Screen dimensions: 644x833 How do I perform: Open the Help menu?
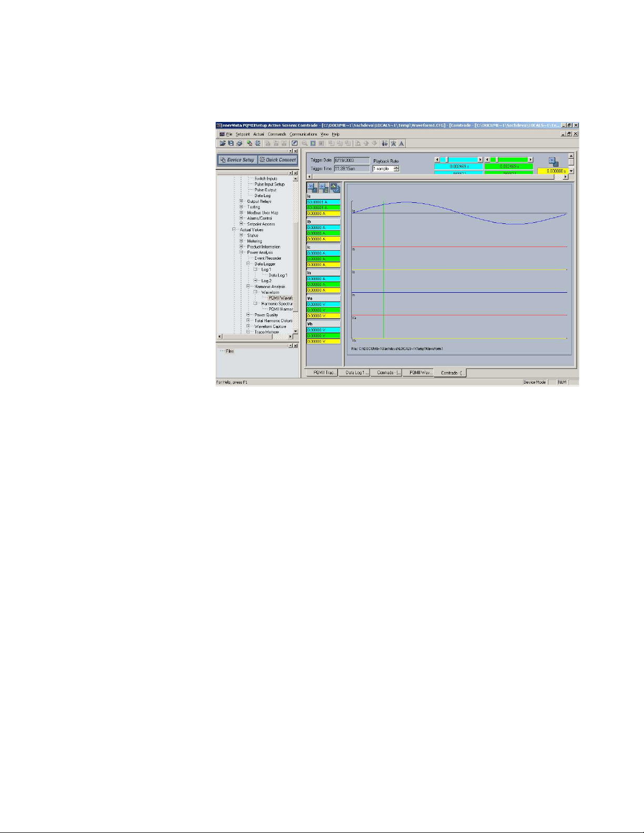(335, 134)
